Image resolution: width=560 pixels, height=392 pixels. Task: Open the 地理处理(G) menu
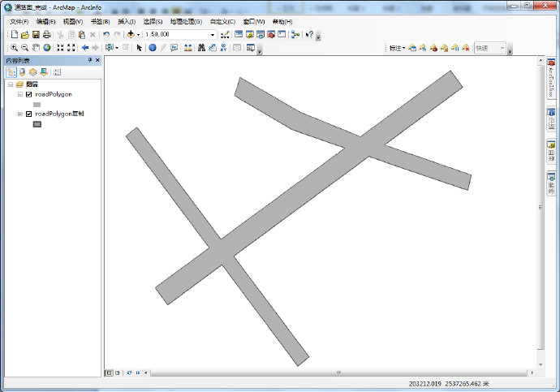(186, 22)
